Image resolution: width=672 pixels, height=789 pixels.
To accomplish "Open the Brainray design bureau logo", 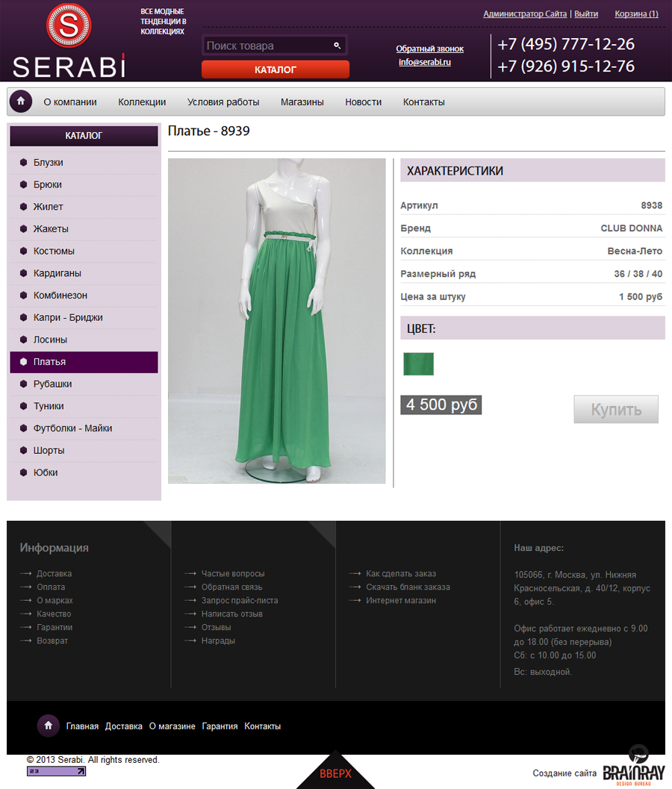I will 634,766.
